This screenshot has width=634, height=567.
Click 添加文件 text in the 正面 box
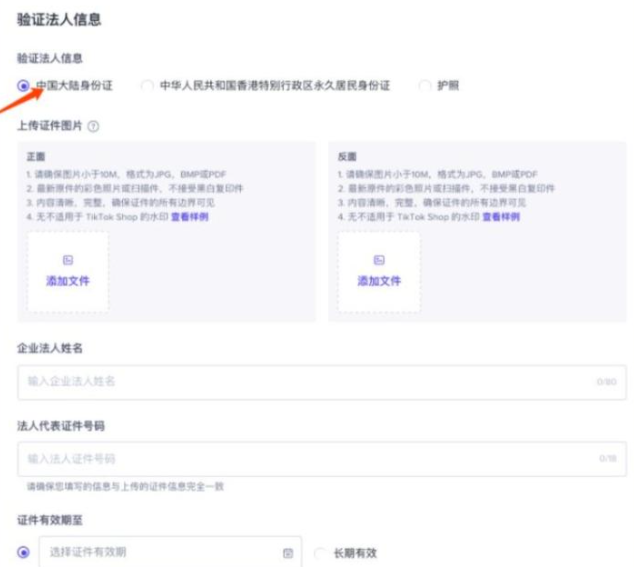pos(68,281)
